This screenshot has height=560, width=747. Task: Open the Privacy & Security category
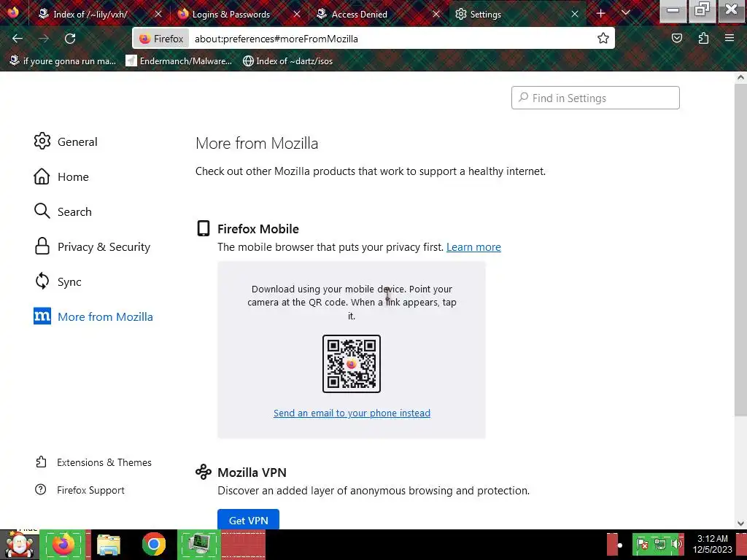coord(92,246)
